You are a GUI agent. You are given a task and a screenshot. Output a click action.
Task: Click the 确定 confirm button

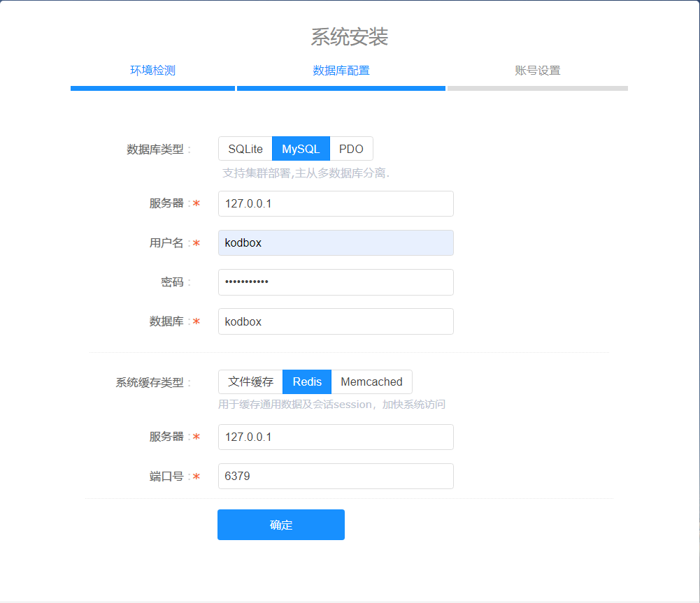(281, 525)
